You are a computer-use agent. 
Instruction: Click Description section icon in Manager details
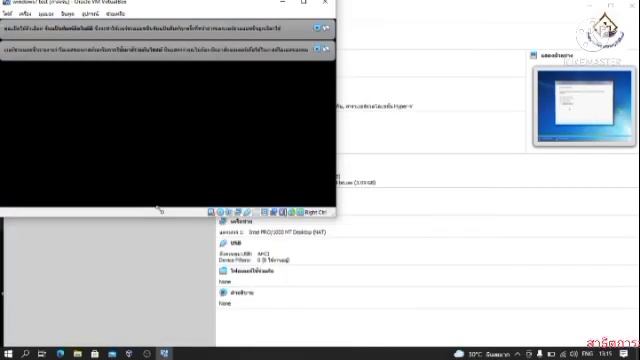pos(223,293)
